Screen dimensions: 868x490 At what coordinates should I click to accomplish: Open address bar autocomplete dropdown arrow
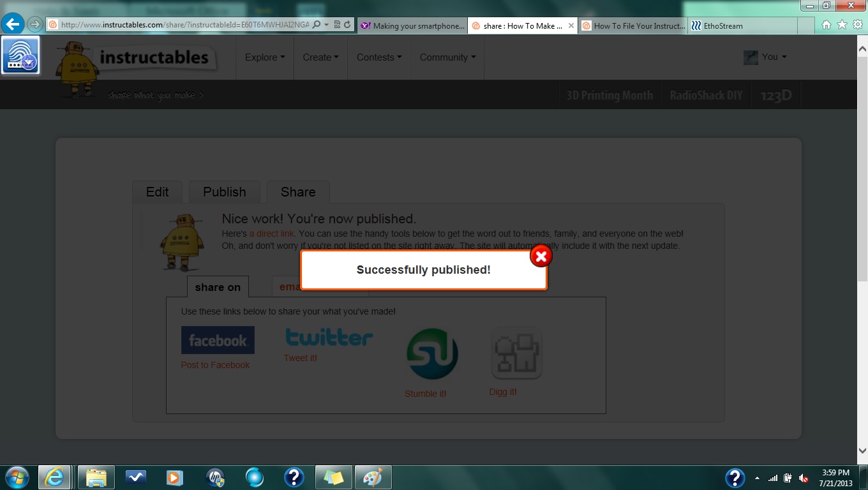pos(327,25)
